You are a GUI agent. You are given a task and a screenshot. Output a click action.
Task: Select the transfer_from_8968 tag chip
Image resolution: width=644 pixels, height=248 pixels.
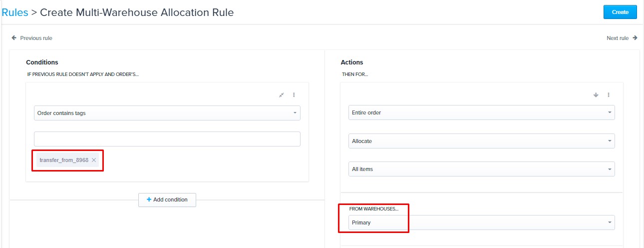point(64,160)
